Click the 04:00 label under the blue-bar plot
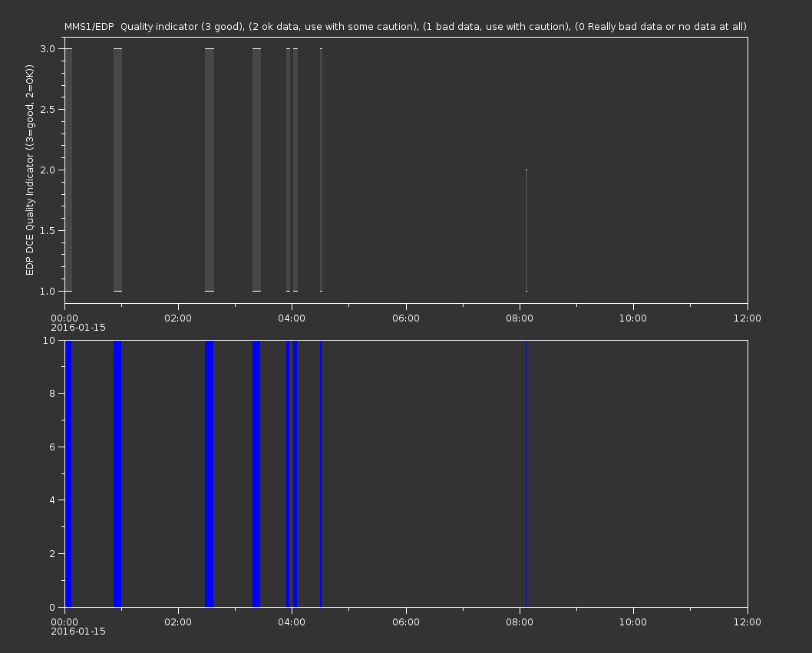This screenshot has height=653, width=812. 292,622
